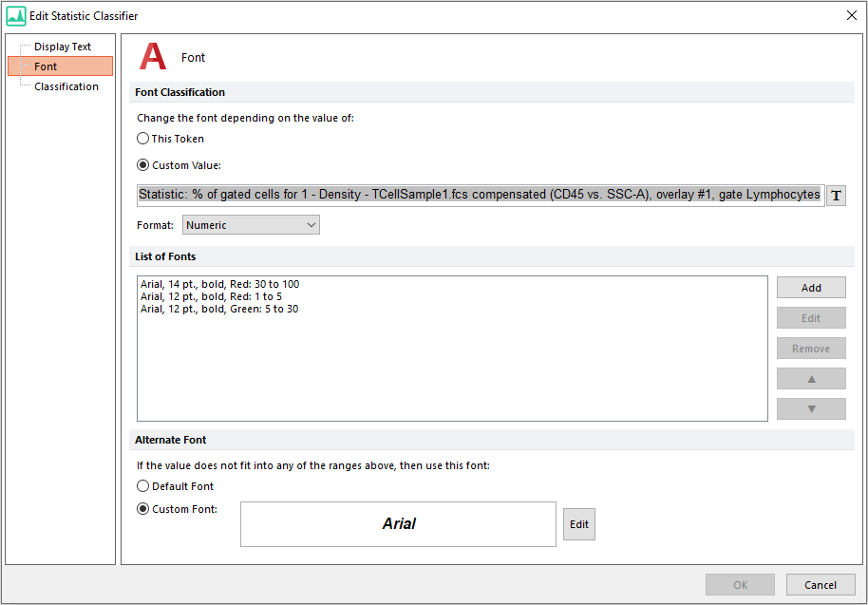This screenshot has height=605, width=868.
Task: Edit the custom alternate font
Action: point(579,524)
